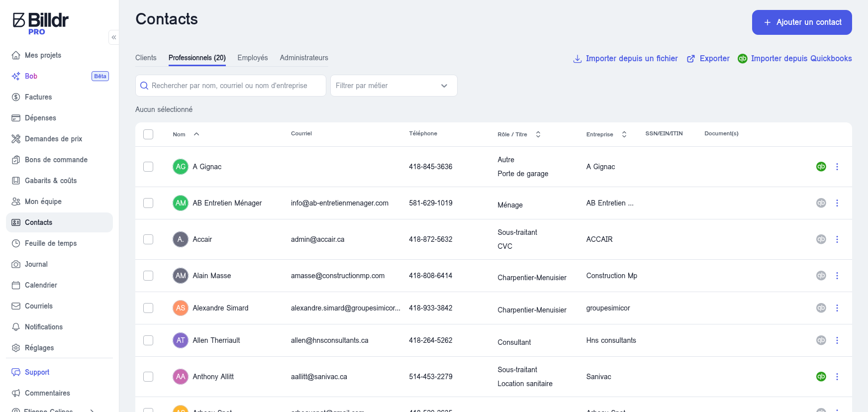
Task: Click the QuickBooks icon for AB Entretien Ménager
Action: [821, 203]
